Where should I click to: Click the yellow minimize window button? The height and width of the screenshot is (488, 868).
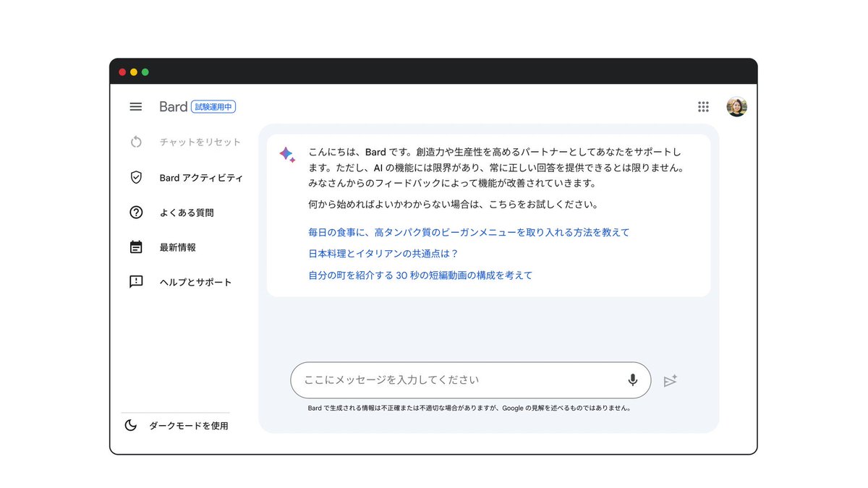[x=134, y=72]
